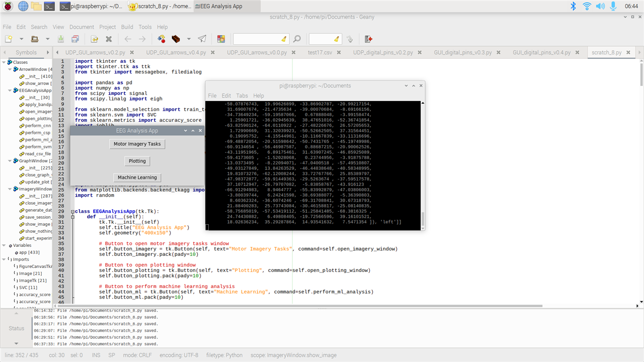This screenshot has height=362, width=644.
Task: Switch to UDP_GUI_arrows_v0.4.py tab
Action: tap(176, 52)
